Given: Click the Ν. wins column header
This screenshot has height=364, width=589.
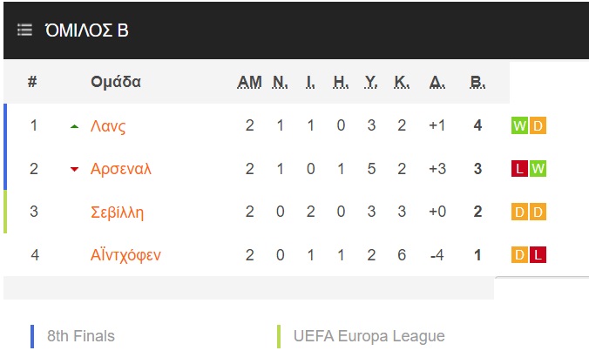Looking at the screenshot, I should [x=281, y=82].
